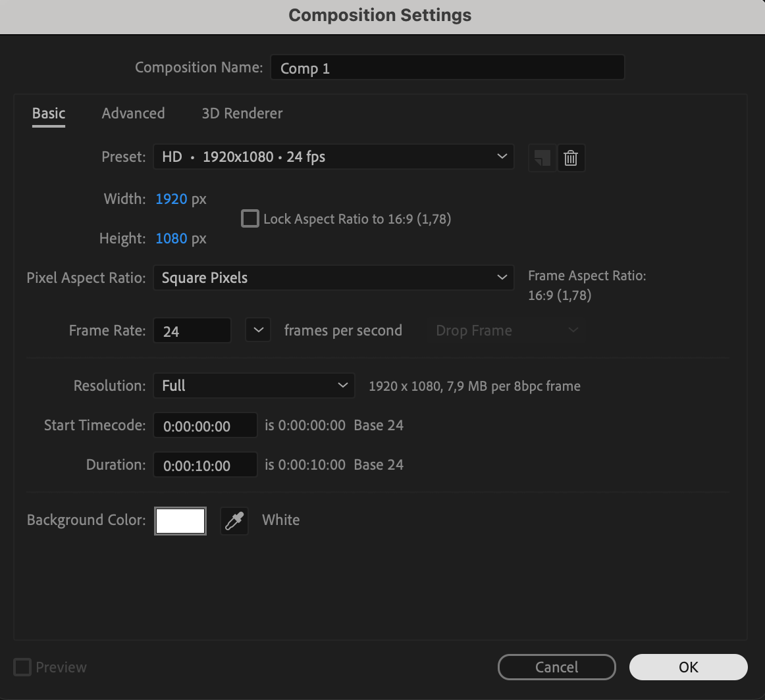Enable Lock Aspect Ratio to 16:9 checkbox
This screenshot has width=765, height=700.
point(250,218)
